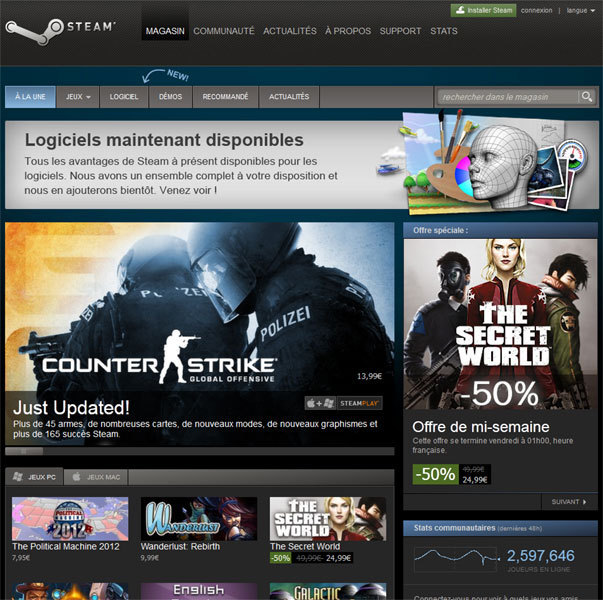Select the LOGICIEL tab
Viewport: 603px width, 600px height.
coord(124,97)
